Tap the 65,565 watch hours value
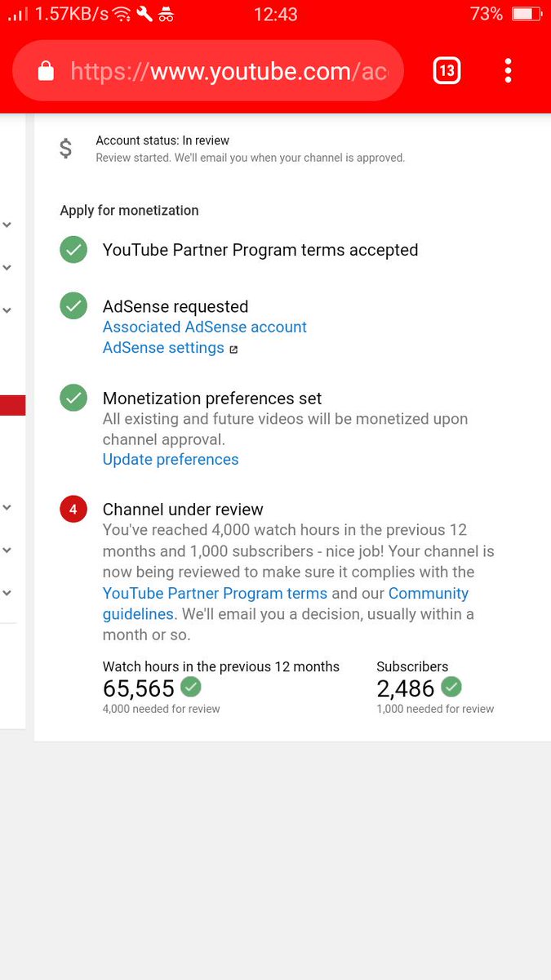The image size is (551, 980). 139,688
